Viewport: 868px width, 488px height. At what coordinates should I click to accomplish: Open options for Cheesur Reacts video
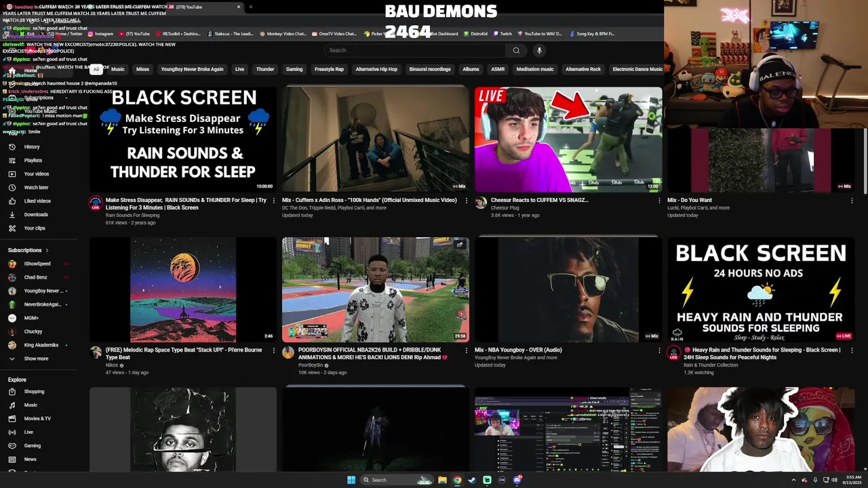pyautogui.click(x=659, y=201)
